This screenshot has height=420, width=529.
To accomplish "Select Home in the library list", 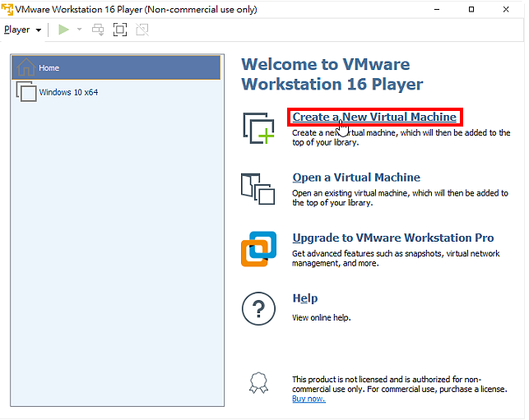I will [x=116, y=67].
